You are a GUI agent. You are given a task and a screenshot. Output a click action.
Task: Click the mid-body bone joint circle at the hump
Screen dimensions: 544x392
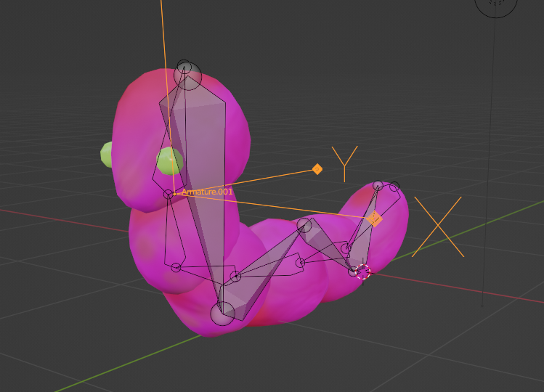point(304,226)
